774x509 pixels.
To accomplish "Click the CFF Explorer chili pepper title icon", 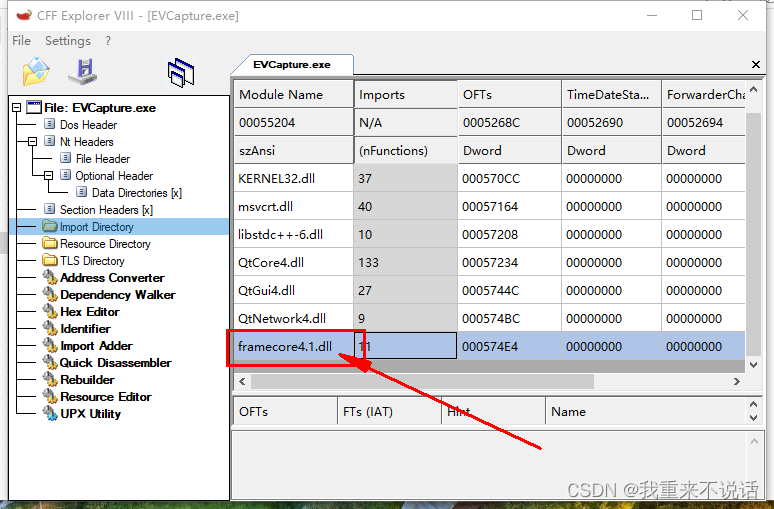I will (x=23, y=15).
